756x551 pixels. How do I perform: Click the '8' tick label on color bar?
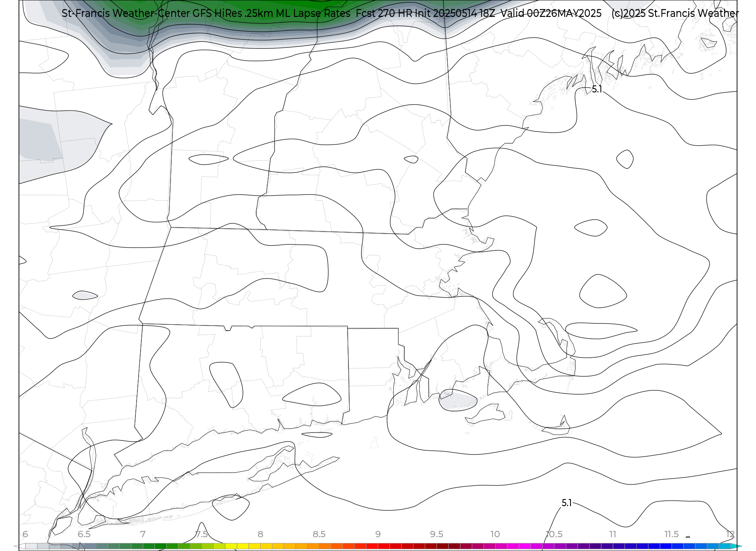pos(260,534)
